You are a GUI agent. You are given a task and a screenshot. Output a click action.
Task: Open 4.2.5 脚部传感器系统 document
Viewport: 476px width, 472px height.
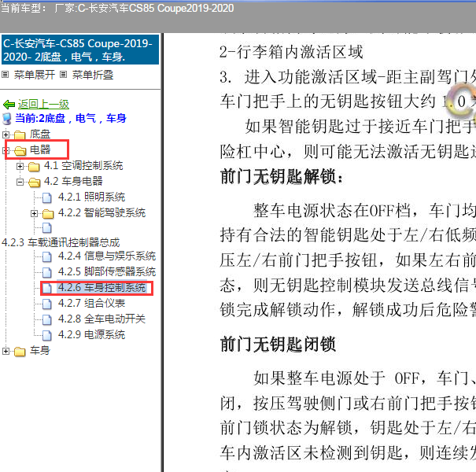(x=107, y=271)
